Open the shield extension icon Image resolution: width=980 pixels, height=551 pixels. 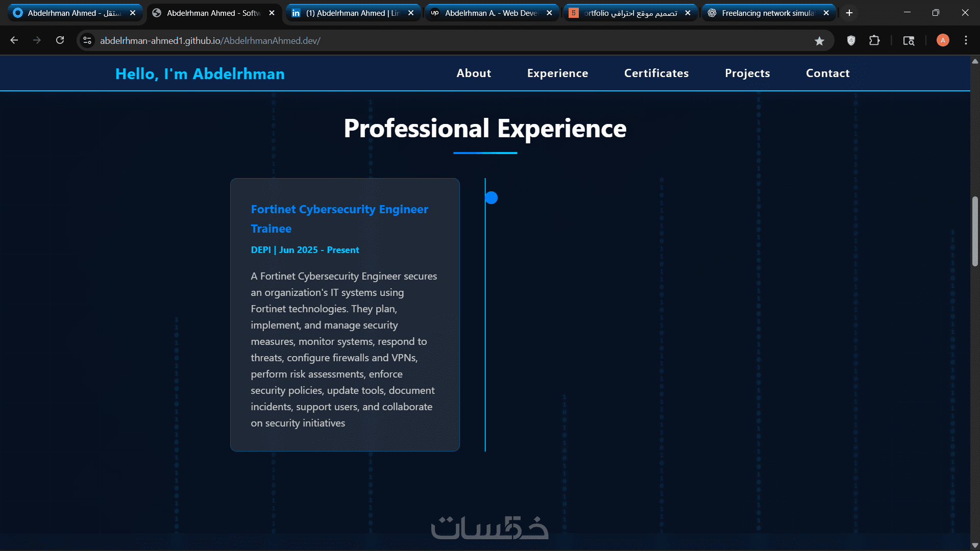tap(851, 40)
